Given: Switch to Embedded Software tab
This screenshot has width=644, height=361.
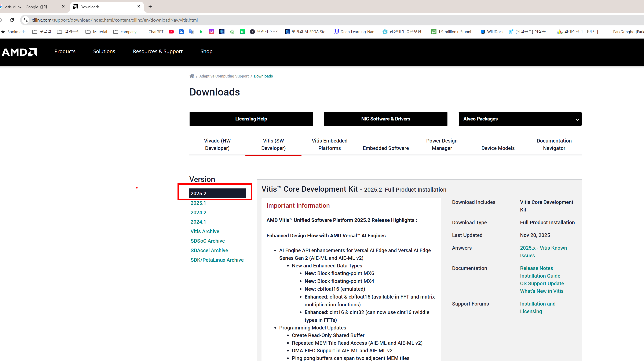Looking at the screenshot, I should click(385, 148).
